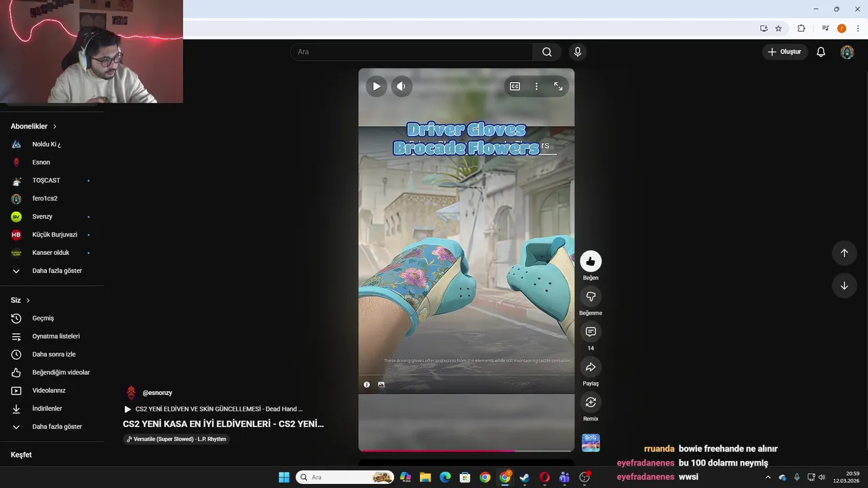
Task: Click the YouTube search magnifier button
Action: 547,52
